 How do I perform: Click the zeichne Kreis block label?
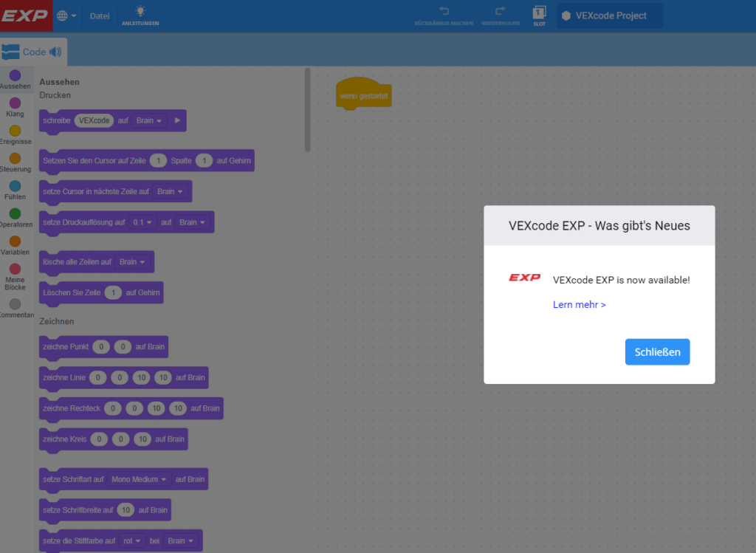[65, 439]
